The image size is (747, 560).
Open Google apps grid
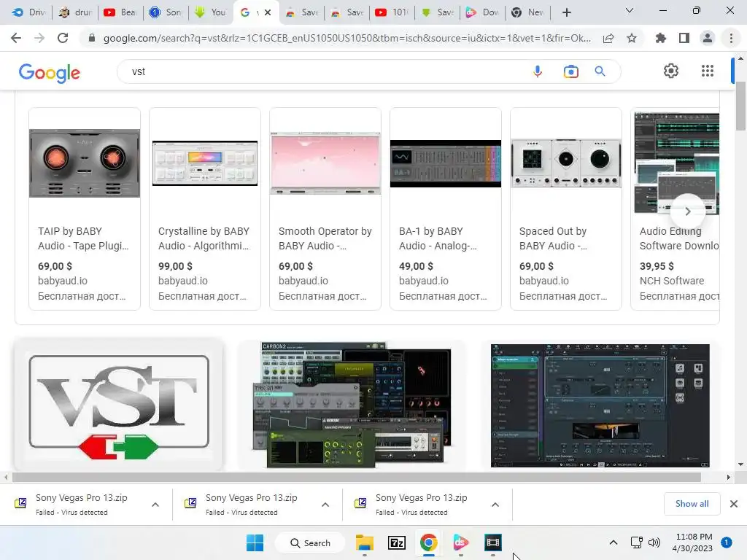708,71
